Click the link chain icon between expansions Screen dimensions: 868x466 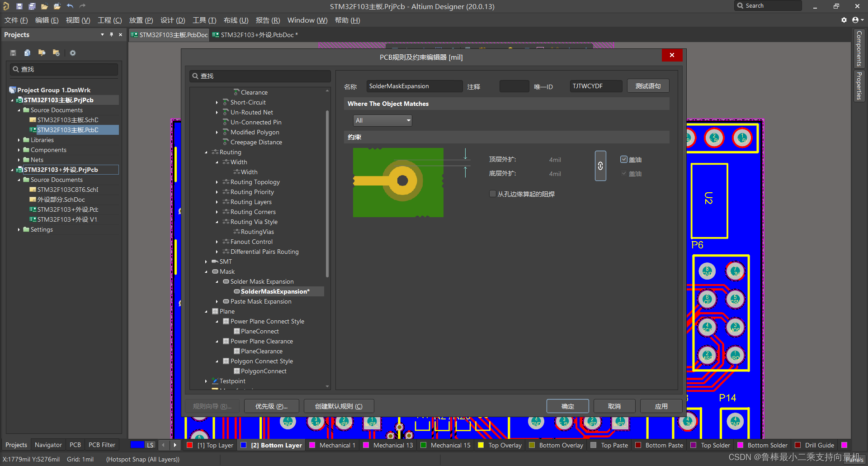[x=600, y=166]
